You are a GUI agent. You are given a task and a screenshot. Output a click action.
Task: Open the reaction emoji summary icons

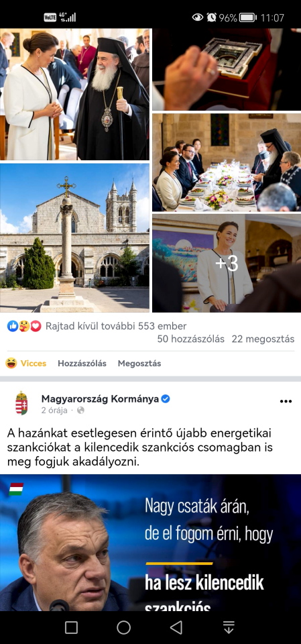pos(24,326)
